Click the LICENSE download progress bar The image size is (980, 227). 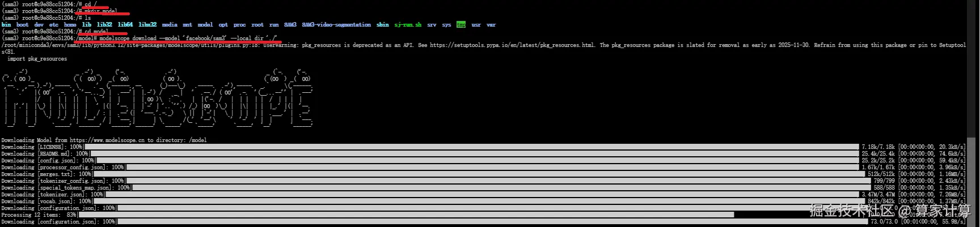(x=472, y=147)
